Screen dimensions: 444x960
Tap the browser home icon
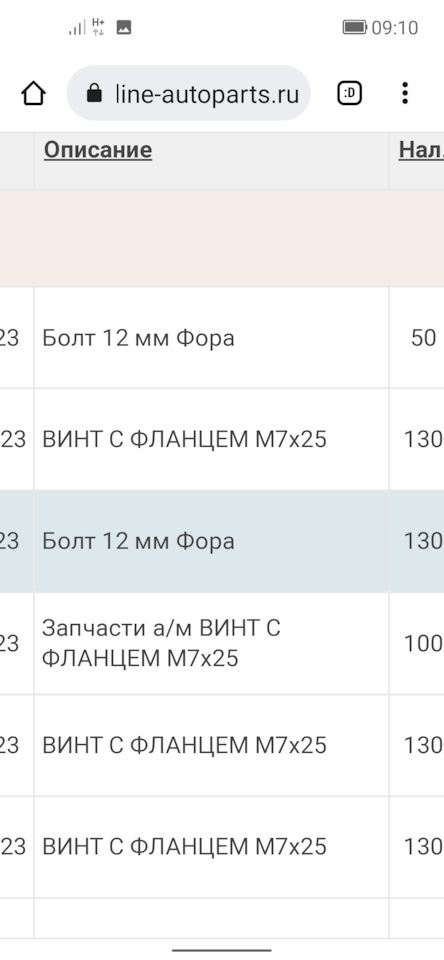pyautogui.click(x=33, y=94)
